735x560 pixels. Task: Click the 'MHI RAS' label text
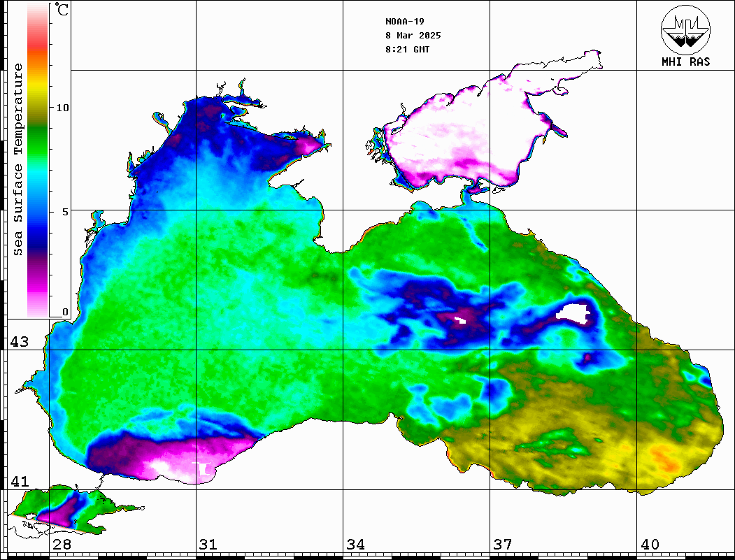[x=685, y=62]
